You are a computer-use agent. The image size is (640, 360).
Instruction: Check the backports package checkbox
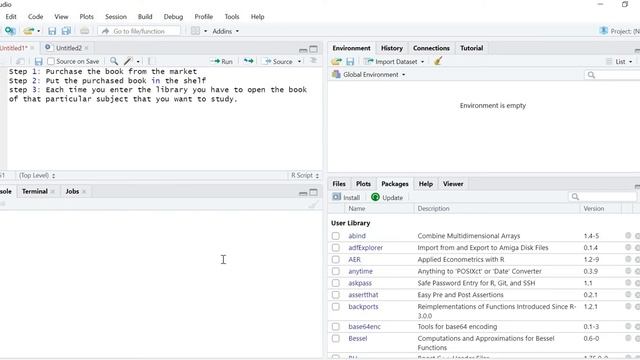click(336, 307)
